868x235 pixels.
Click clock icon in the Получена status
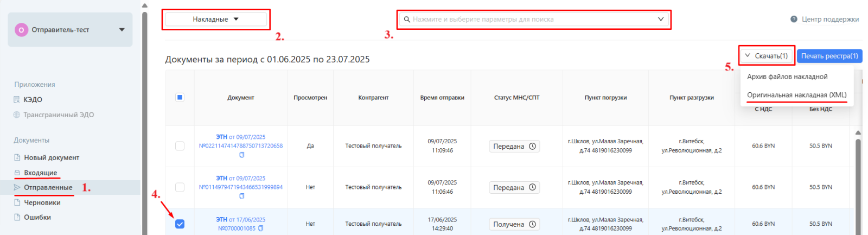[x=532, y=224]
